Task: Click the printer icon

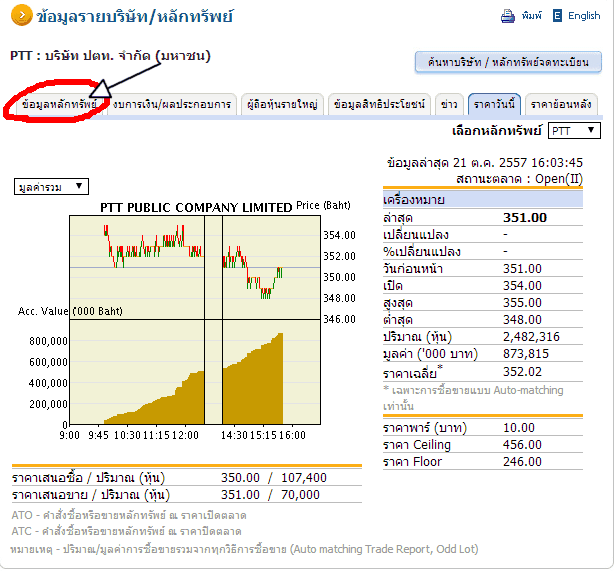Action: tap(508, 16)
